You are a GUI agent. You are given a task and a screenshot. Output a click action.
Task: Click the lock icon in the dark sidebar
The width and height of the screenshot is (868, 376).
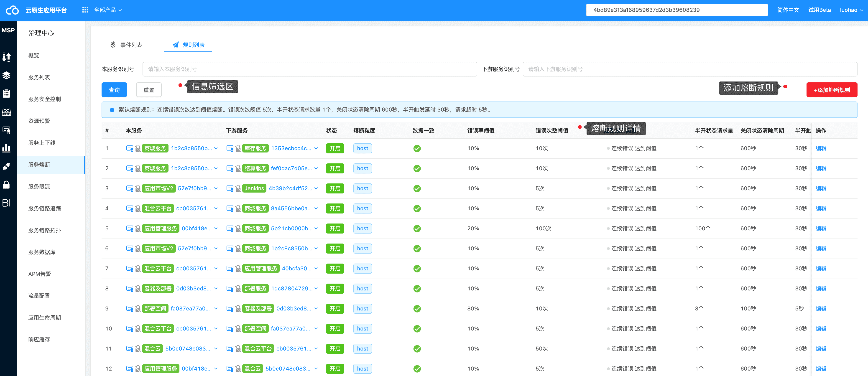(6, 185)
